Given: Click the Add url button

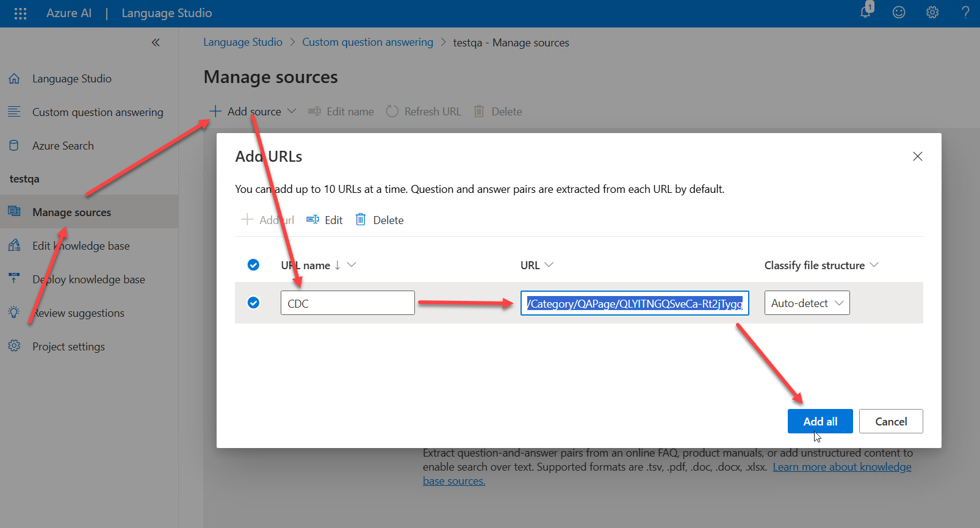Looking at the screenshot, I should pos(268,220).
